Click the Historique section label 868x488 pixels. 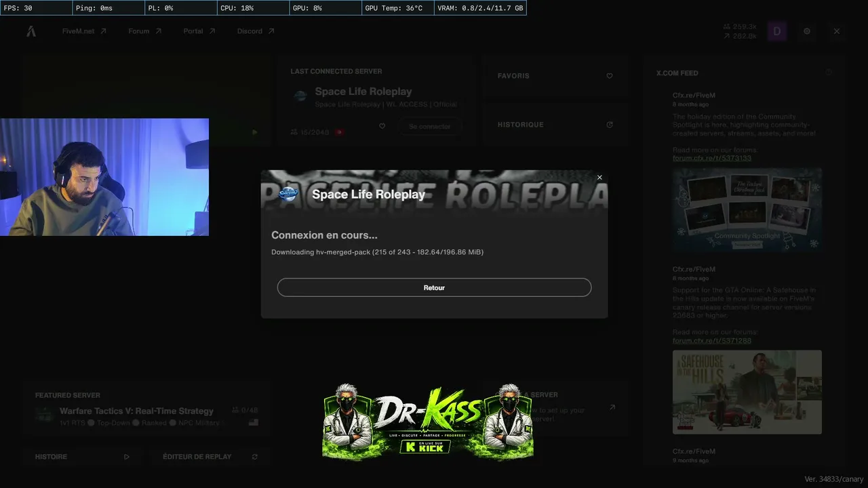(520, 125)
